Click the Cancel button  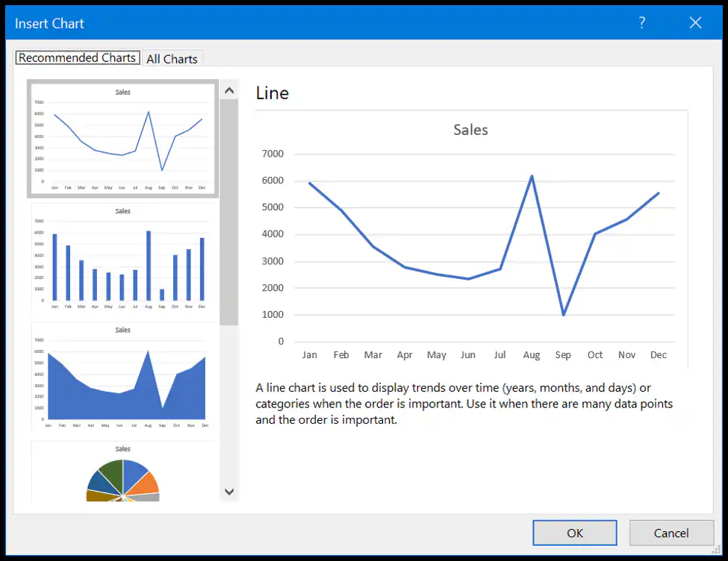[671, 533]
